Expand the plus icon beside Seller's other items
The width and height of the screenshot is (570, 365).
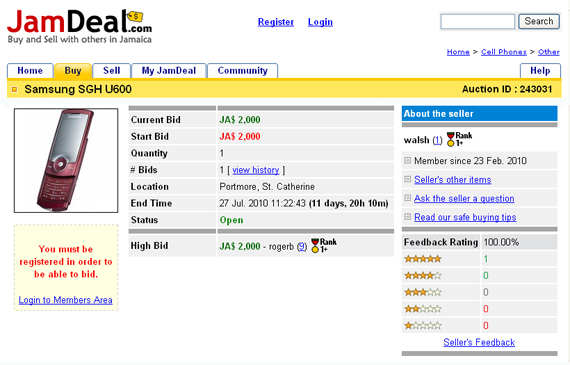tap(408, 179)
